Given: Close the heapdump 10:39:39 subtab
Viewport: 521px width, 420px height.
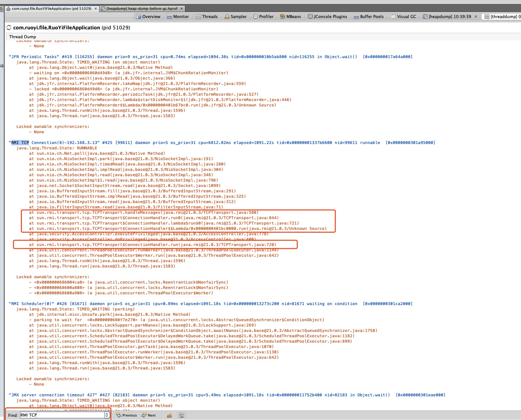Looking at the screenshot, I should 476,16.
